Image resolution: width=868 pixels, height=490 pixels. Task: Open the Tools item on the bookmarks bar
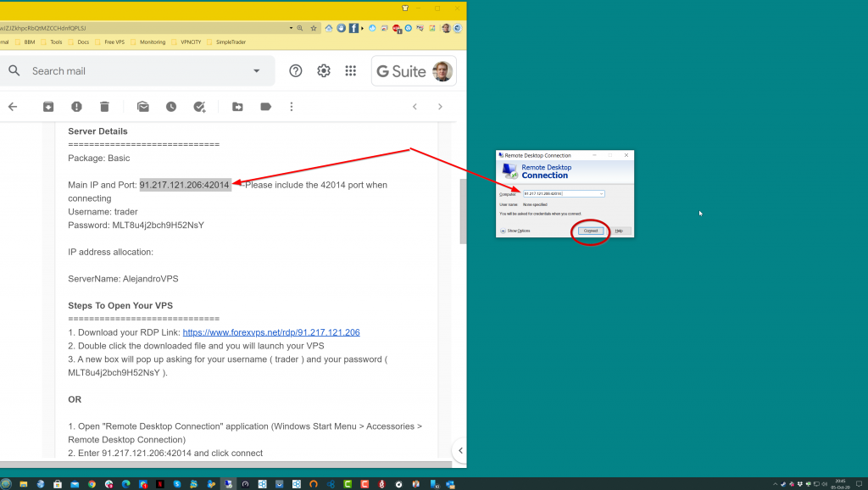pyautogui.click(x=56, y=40)
